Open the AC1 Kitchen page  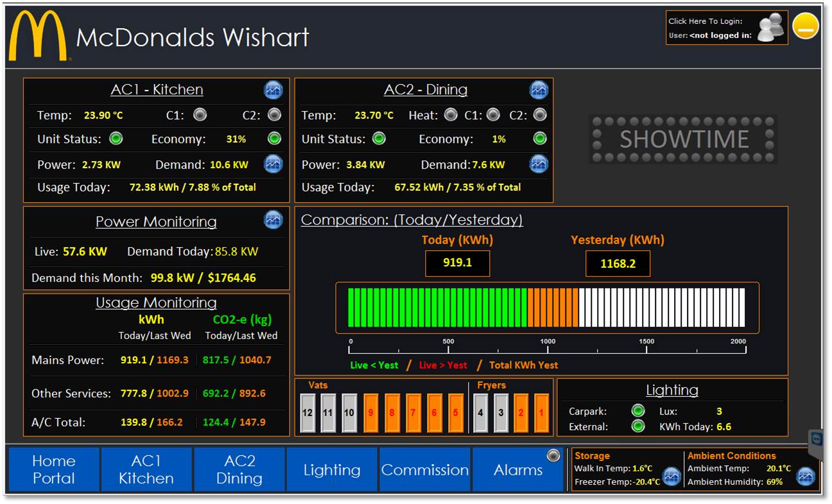(x=146, y=469)
